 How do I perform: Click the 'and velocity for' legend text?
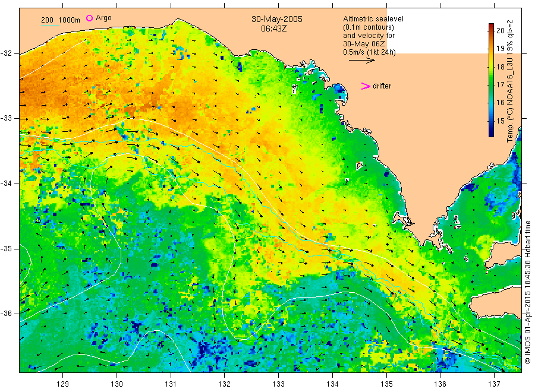[x=369, y=36]
